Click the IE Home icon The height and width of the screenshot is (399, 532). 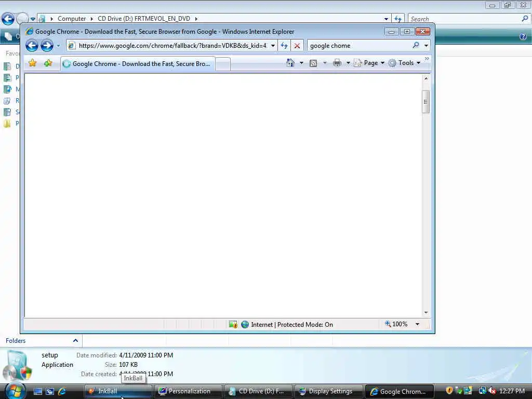click(x=290, y=63)
